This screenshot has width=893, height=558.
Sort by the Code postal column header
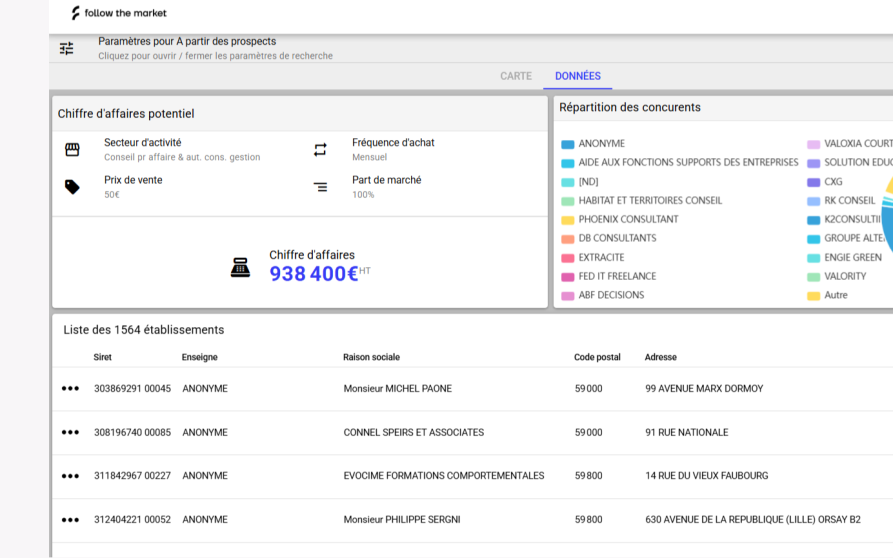[x=597, y=357]
